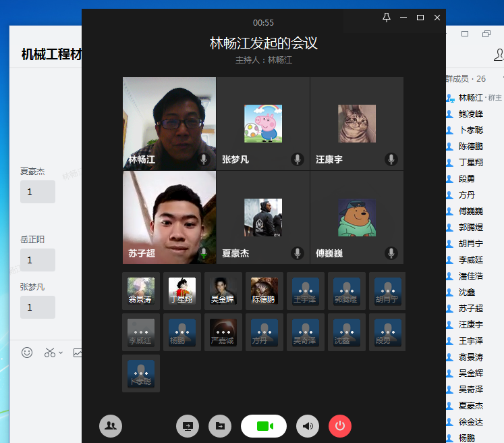Click the input box under 夏豪杰
The height and width of the screenshot is (443, 504).
tap(38, 192)
